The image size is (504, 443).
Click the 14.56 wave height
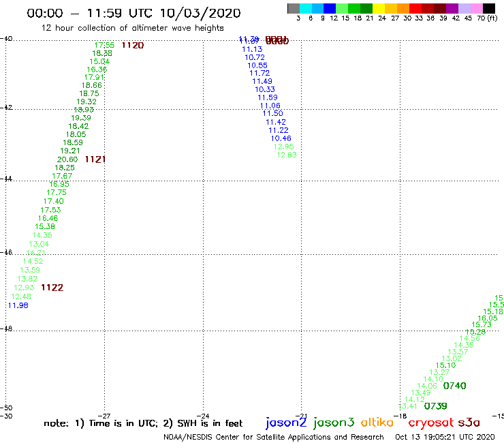(x=470, y=338)
